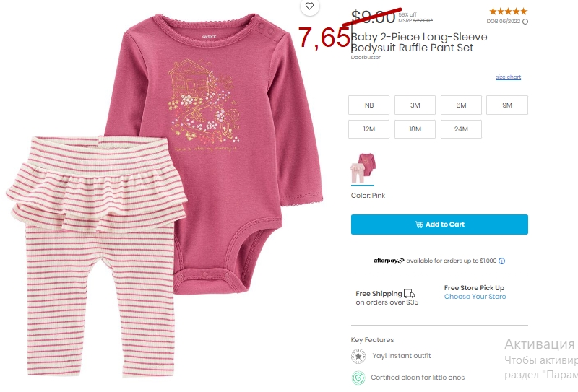Click the Afterpay logo

(389, 261)
